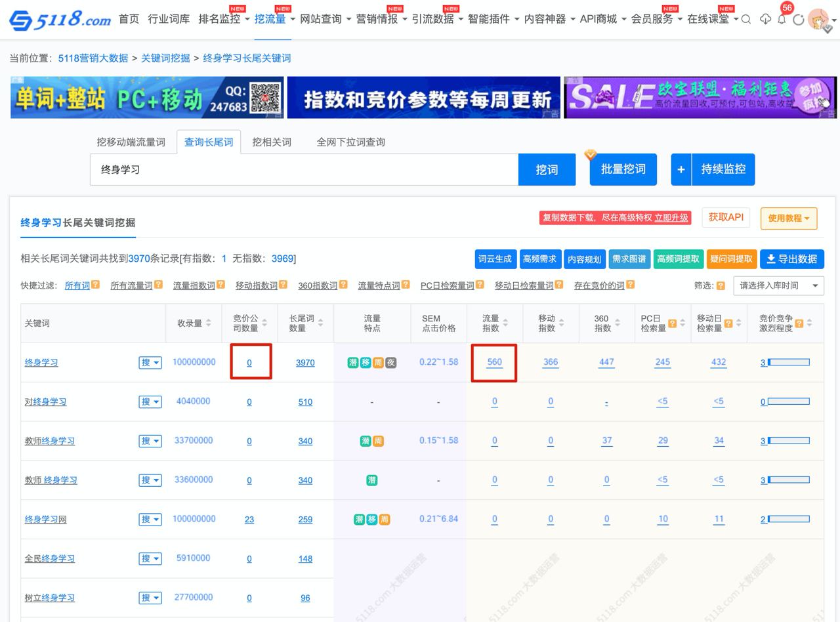Open the cloud download icon in header
This screenshot has height=622, width=840.
coord(765,20)
